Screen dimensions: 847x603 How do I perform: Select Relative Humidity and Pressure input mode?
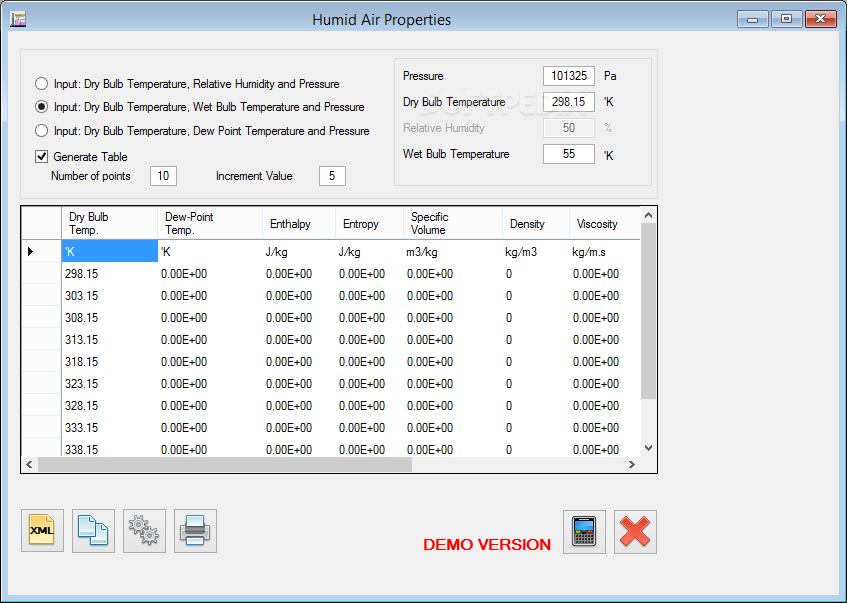pyautogui.click(x=187, y=84)
